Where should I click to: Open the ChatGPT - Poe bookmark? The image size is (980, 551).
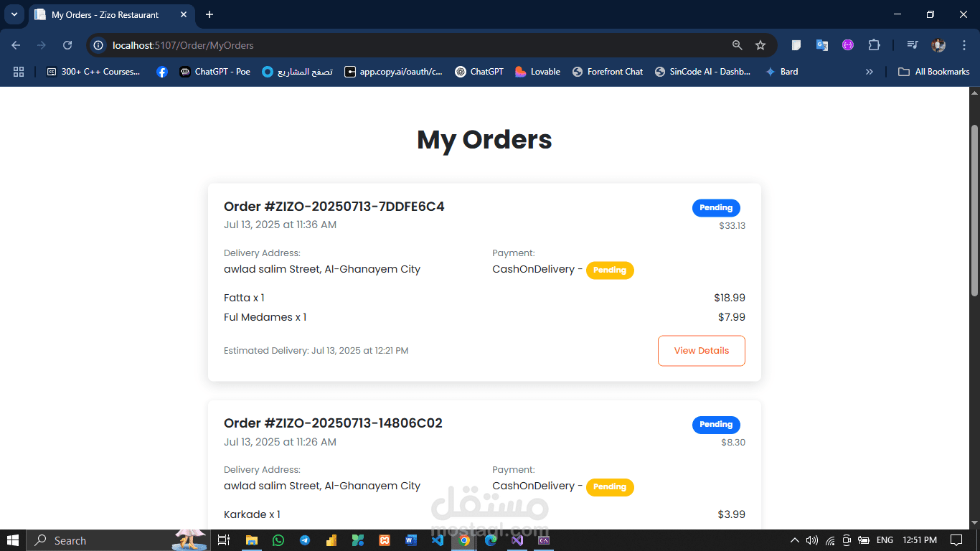pyautogui.click(x=215, y=72)
